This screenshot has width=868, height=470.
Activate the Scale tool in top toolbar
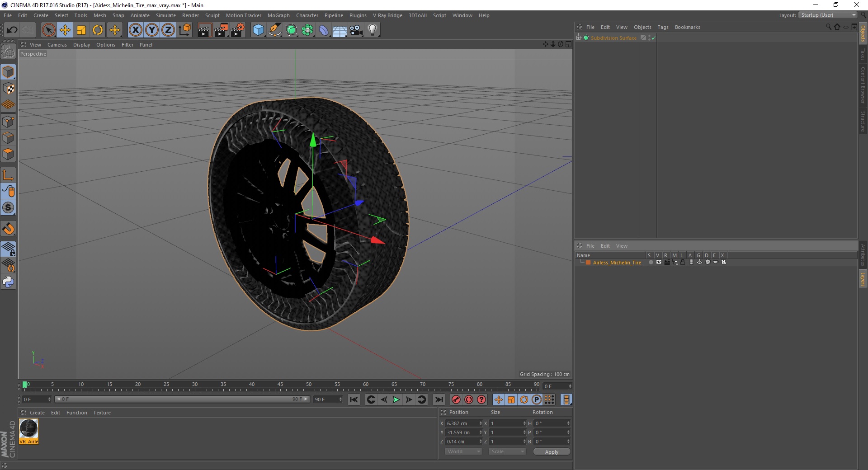81,30
